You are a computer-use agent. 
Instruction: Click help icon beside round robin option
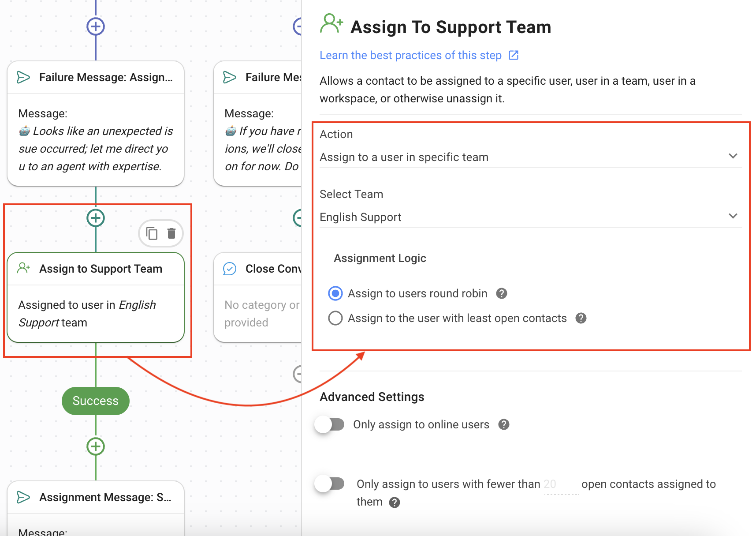click(501, 293)
